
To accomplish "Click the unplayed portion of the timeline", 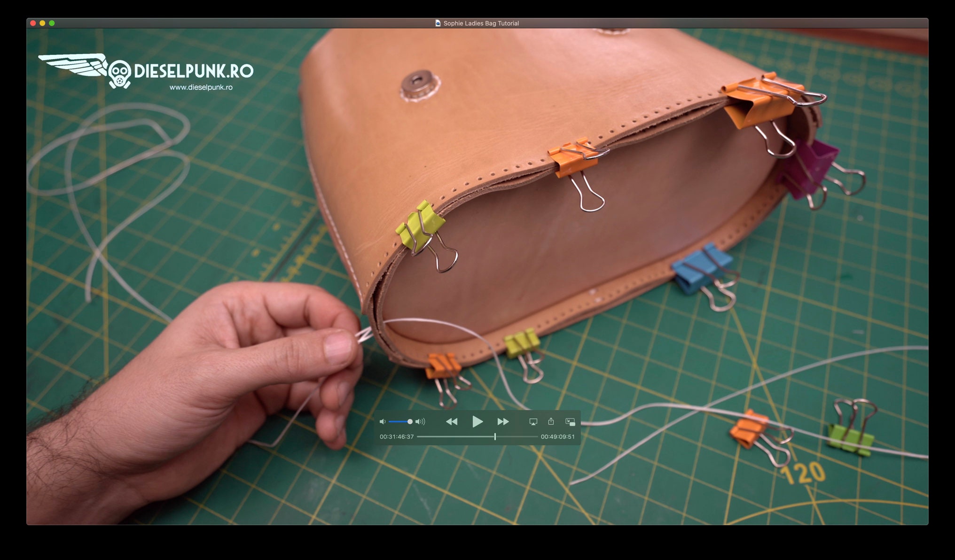I will pyautogui.click(x=517, y=436).
